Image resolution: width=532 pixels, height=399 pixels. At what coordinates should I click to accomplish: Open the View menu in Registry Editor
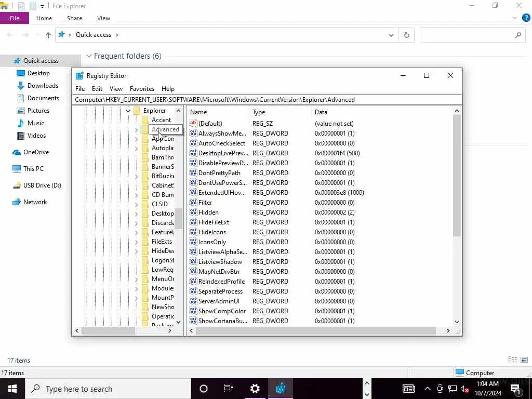click(116, 88)
